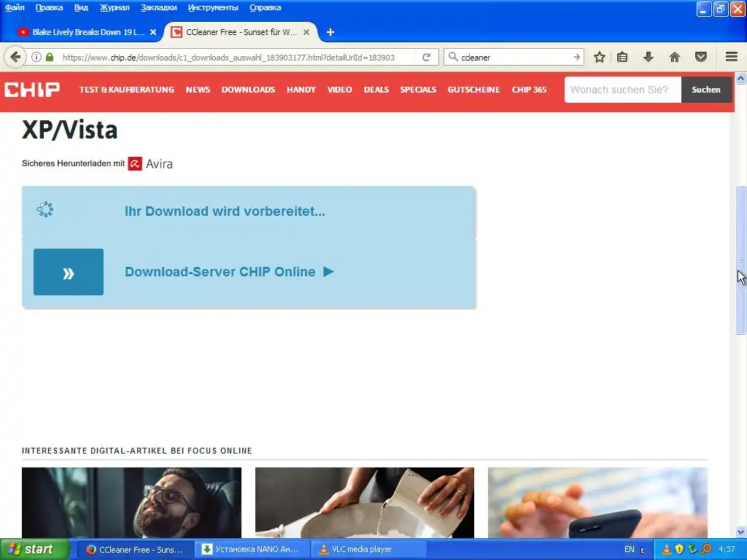
Task: Click 'Ihr Download wird vorbereitet...' text
Action: (225, 211)
